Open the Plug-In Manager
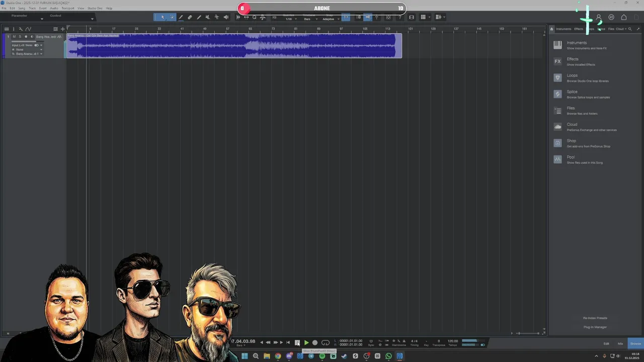This screenshot has height=362, width=644. 595,327
